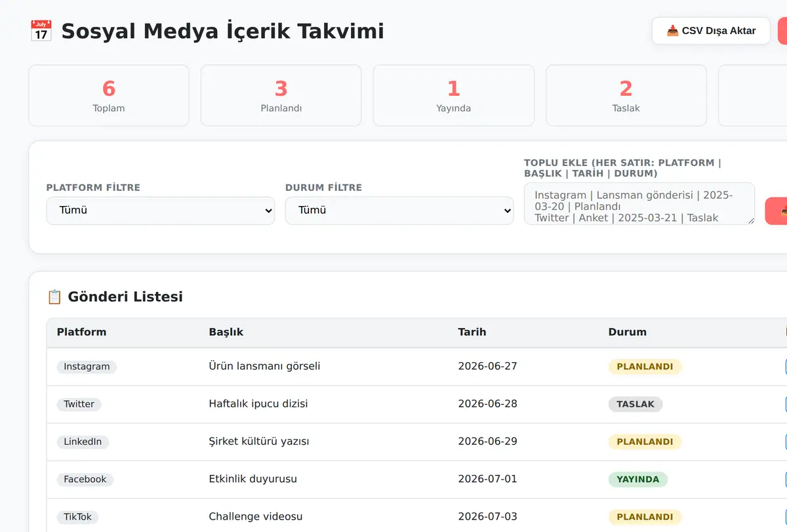
Task: Select the Toplam stat card
Action: pyautogui.click(x=109, y=95)
